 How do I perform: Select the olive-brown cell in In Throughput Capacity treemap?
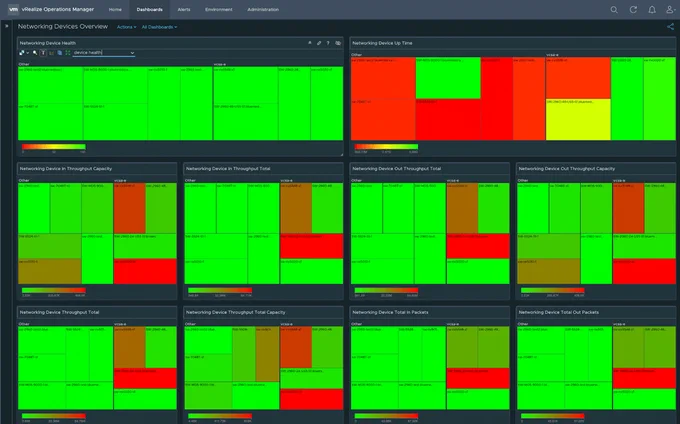click(50, 271)
